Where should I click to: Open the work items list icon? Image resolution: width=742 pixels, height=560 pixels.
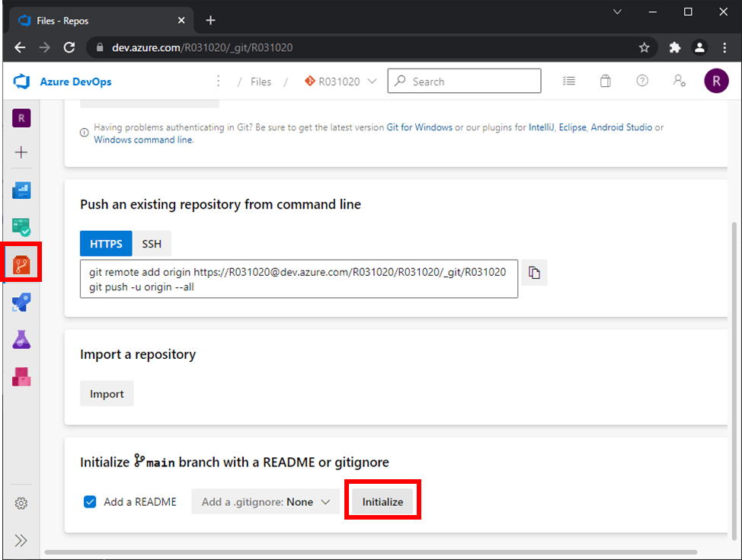click(x=569, y=81)
